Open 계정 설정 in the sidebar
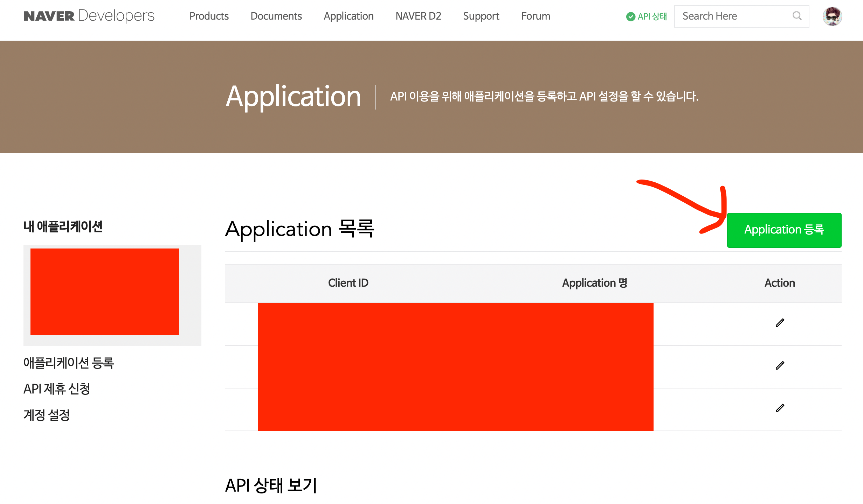This screenshot has height=504, width=863. (x=47, y=415)
